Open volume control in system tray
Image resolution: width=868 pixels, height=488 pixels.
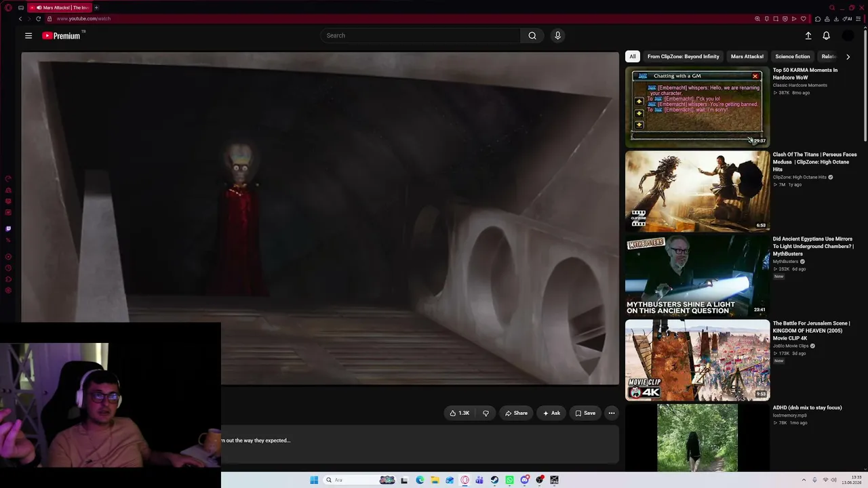pyautogui.click(x=834, y=480)
